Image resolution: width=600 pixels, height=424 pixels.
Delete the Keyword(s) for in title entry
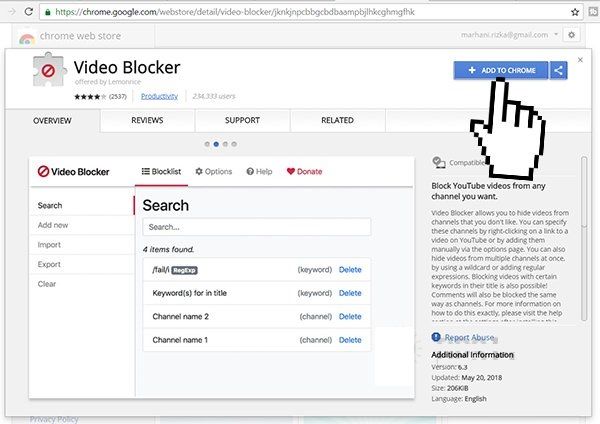pos(350,293)
